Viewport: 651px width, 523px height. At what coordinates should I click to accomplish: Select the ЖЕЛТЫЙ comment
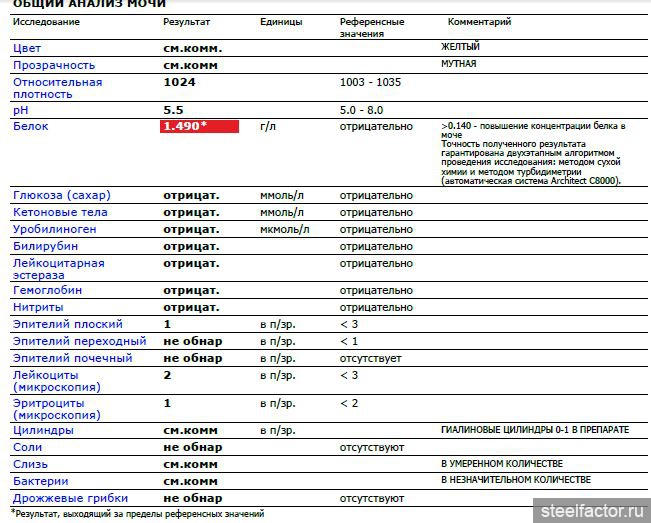pos(460,46)
